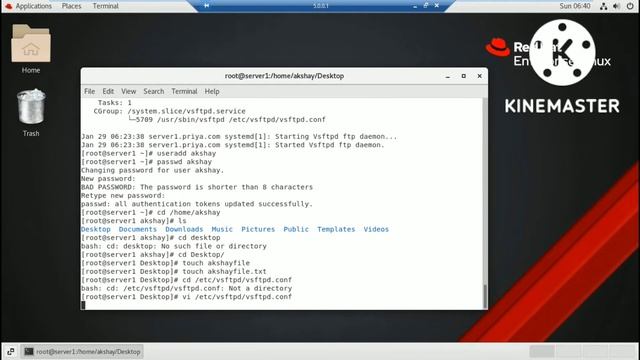Click the Public directory name in ls output

coord(296,229)
